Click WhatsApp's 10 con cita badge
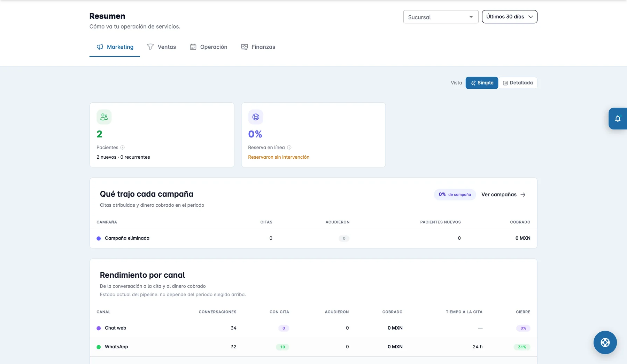Image resolution: width=627 pixels, height=364 pixels. click(282, 347)
